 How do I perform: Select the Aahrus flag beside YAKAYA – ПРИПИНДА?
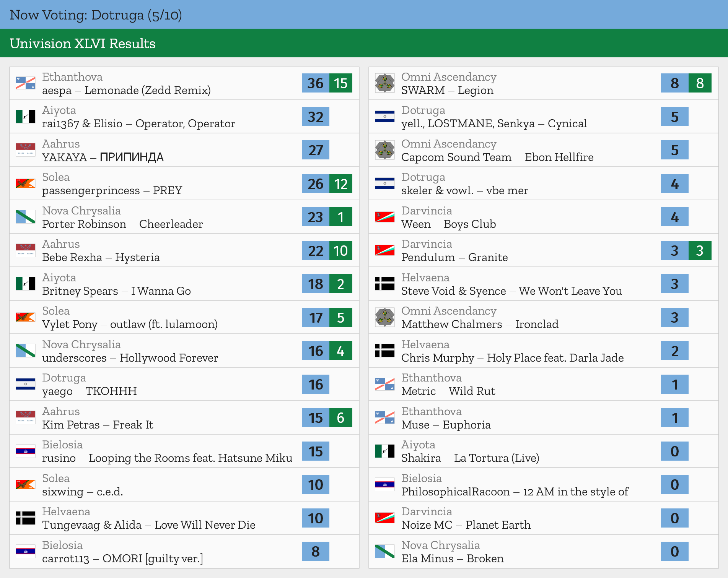26,150
